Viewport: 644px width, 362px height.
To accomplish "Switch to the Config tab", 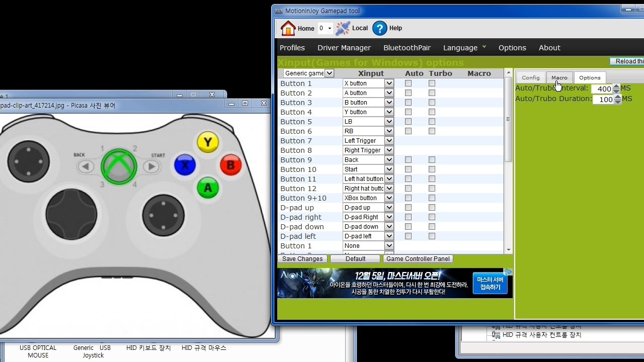I will 530,77.
